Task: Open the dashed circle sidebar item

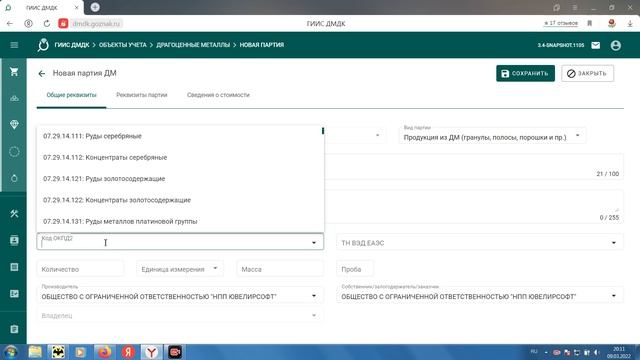Action: 14,152
